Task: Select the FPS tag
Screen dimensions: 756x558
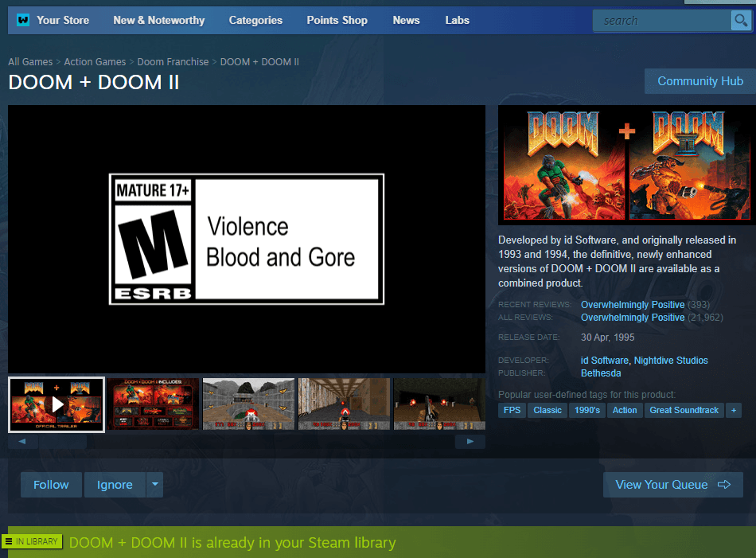Action: point(512,411)
